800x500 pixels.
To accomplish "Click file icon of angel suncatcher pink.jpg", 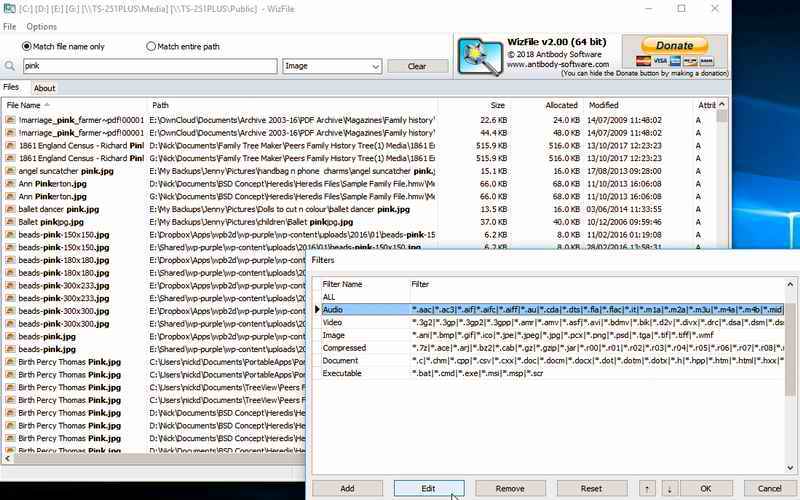I will click(10, 171).
